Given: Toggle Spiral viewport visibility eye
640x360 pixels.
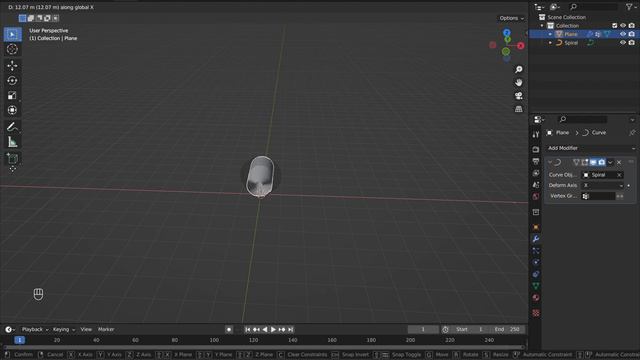Looking at the screenshot, I should tap(623, 42).
